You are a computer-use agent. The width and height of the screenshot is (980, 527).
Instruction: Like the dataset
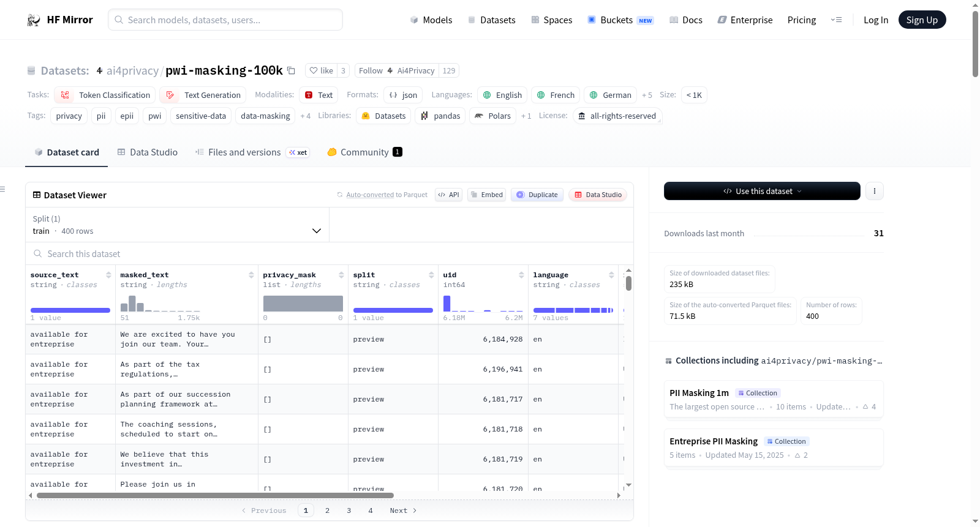click(321, 71)
